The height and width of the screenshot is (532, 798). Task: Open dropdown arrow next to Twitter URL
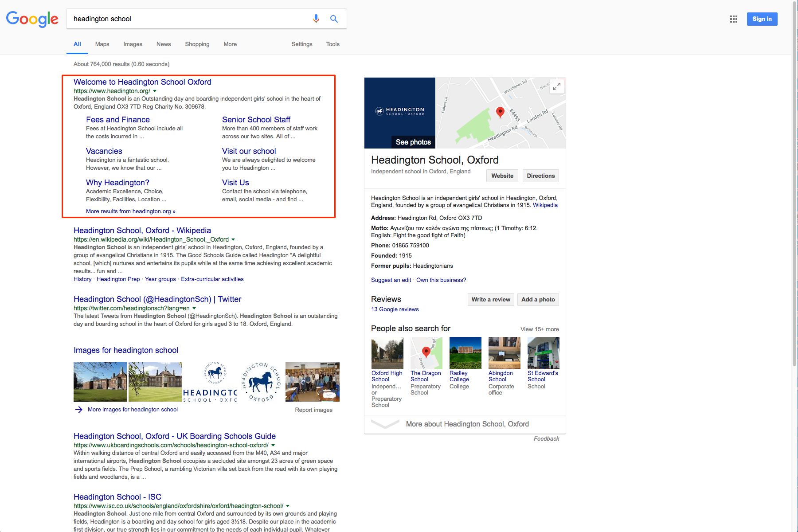coord(194,308)
